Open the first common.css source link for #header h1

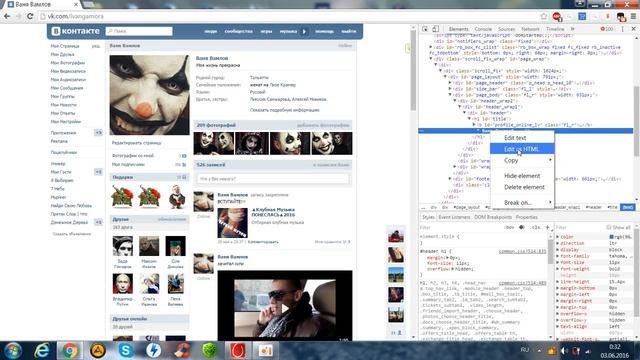pos(522,251)
